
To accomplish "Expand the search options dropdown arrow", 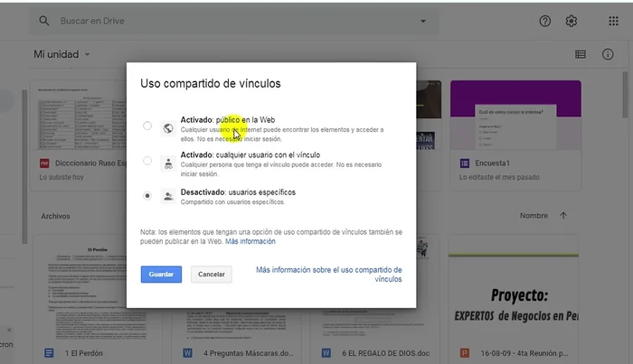I will 423,21.
